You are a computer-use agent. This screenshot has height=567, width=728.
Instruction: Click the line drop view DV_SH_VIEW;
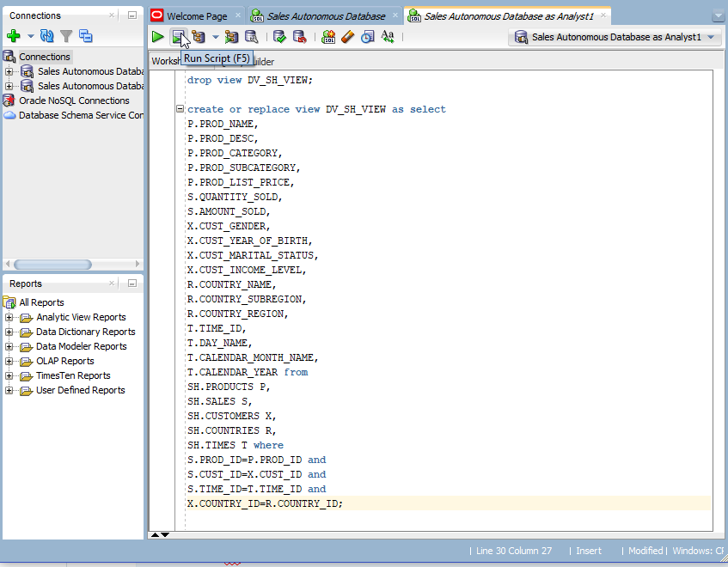pyautogui.click(x=250, y=80)
